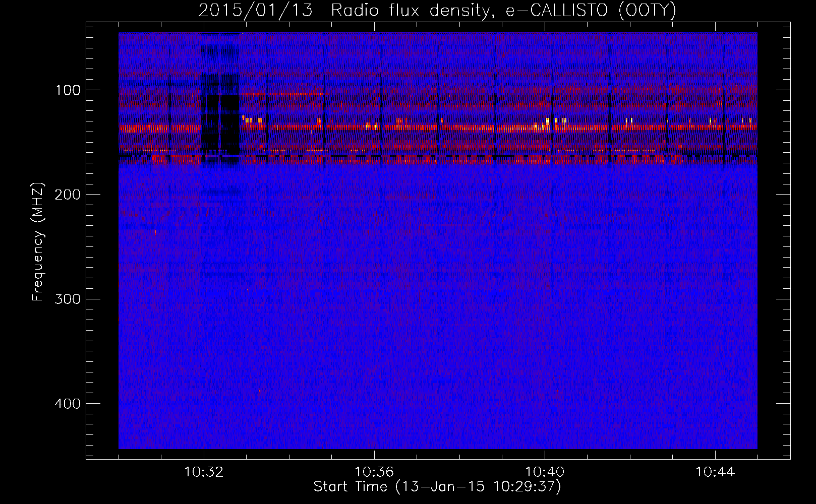The height and width of the screenshot is (504, 816).
Task: Click the 10:40 time tick label
Action: [x=545, y=472]
